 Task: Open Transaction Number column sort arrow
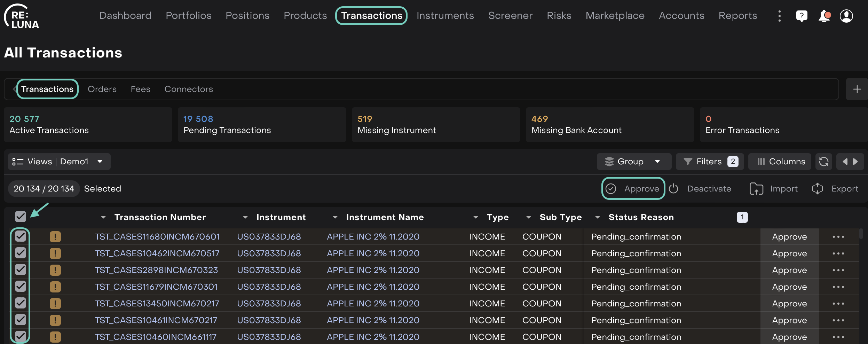click(103, 217)
